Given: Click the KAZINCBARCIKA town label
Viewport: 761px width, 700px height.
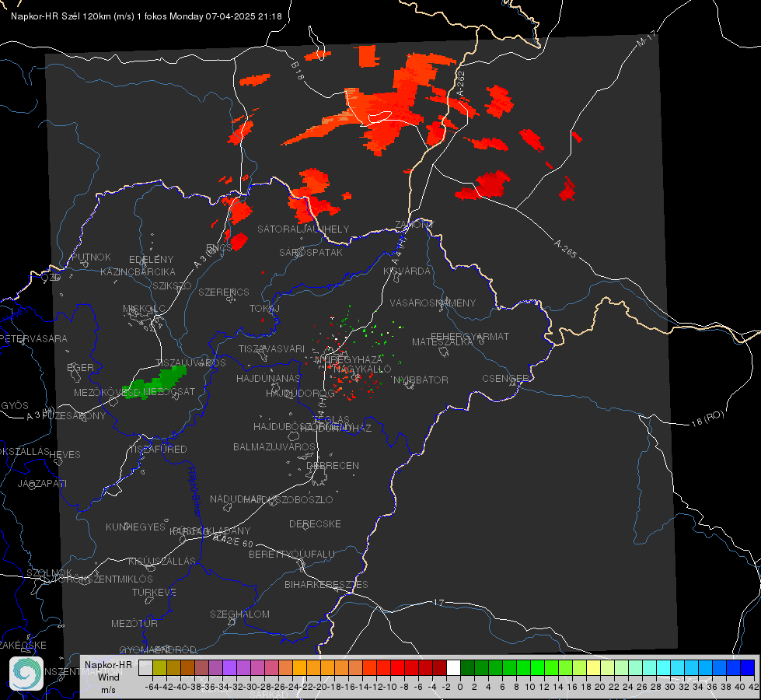Looking at the screenshot, I should point(138,271).
